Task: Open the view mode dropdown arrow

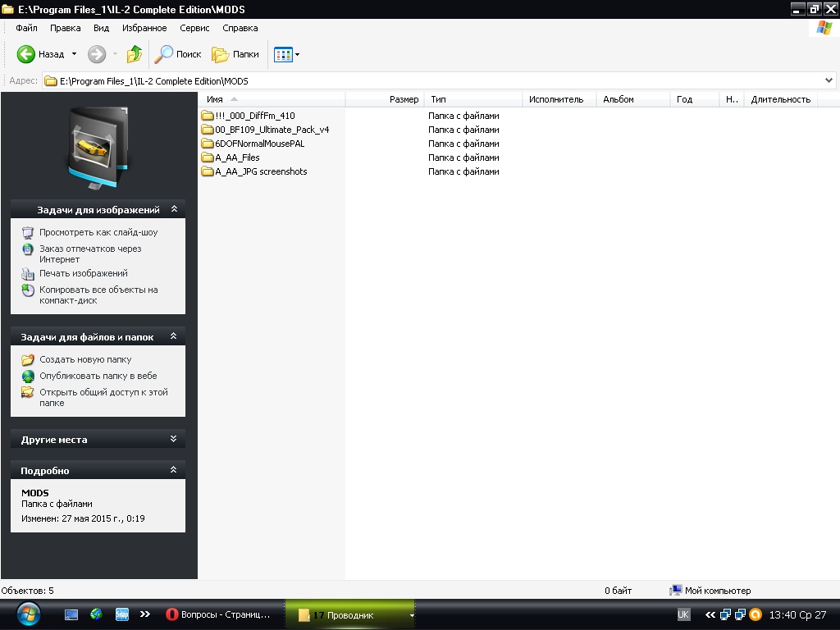Action: click(297, 54)
